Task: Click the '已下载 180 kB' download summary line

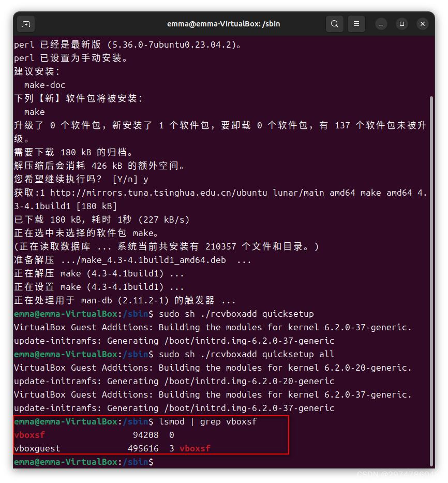Action: (x=101, y=219)
